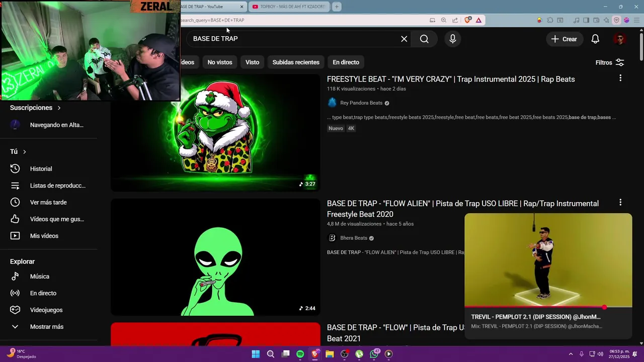644x362 pixels.
Task: Click Rey Pandora Beats channel avatar
Action: tap(332, 103)
